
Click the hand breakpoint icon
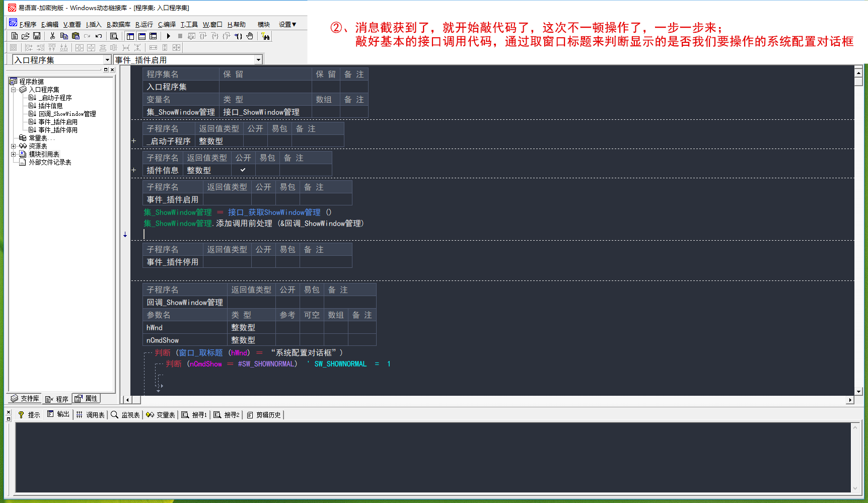[250, 36]
